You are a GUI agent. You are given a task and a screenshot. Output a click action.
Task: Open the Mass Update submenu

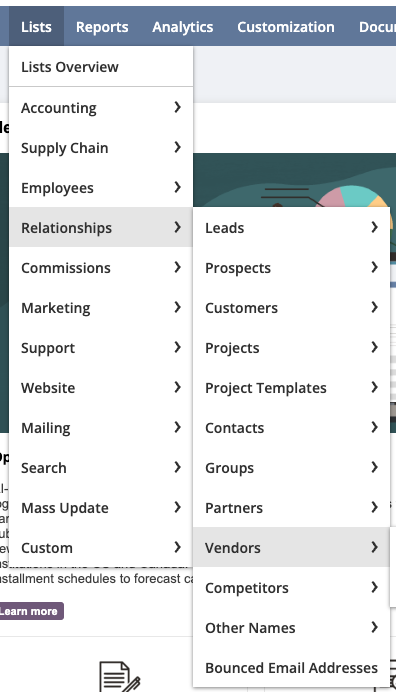[x=101, y=508]
